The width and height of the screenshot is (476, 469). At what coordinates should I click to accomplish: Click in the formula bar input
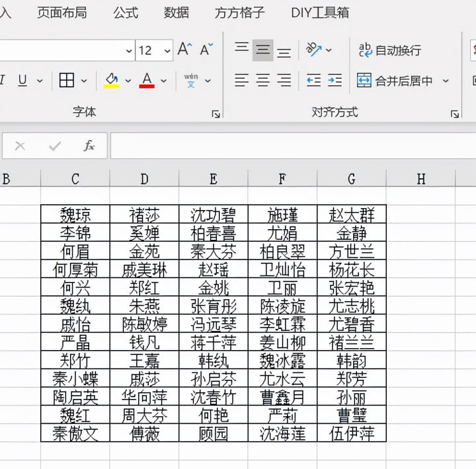tap(294, 145)
